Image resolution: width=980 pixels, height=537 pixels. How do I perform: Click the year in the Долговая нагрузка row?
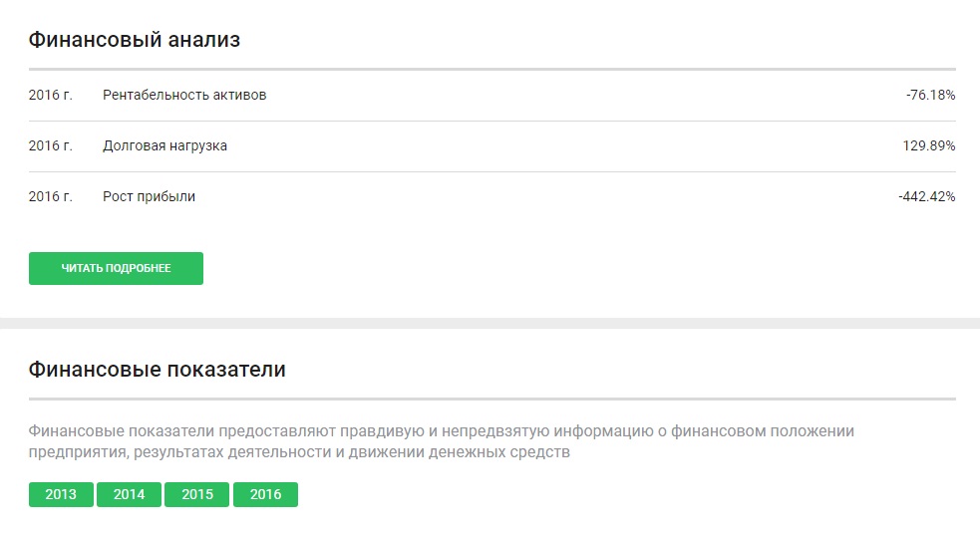[x=50, y=146]
